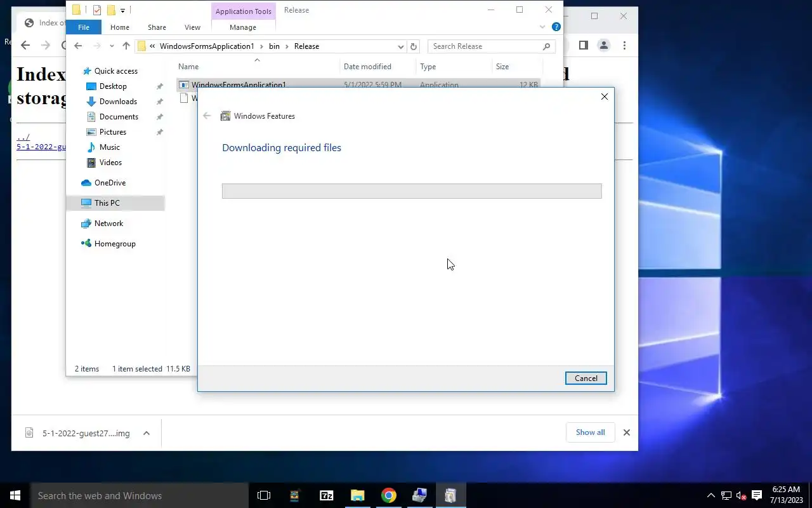Click the download progress bar
812x508 pixels.
pyautogui.click(x=412, y=191)
